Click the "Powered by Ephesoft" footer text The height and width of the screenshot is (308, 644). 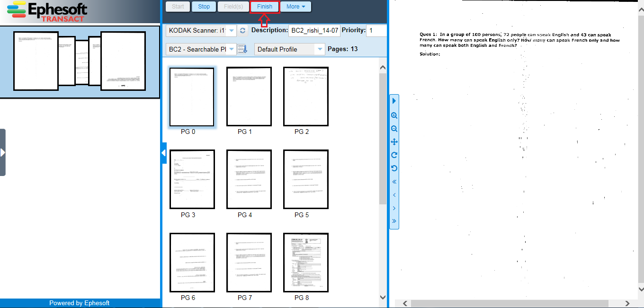80,303
